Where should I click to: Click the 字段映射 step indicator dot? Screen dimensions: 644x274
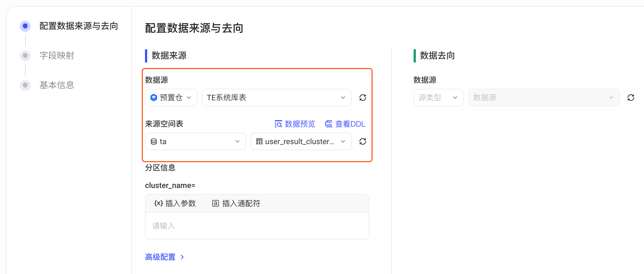(25, 56)
